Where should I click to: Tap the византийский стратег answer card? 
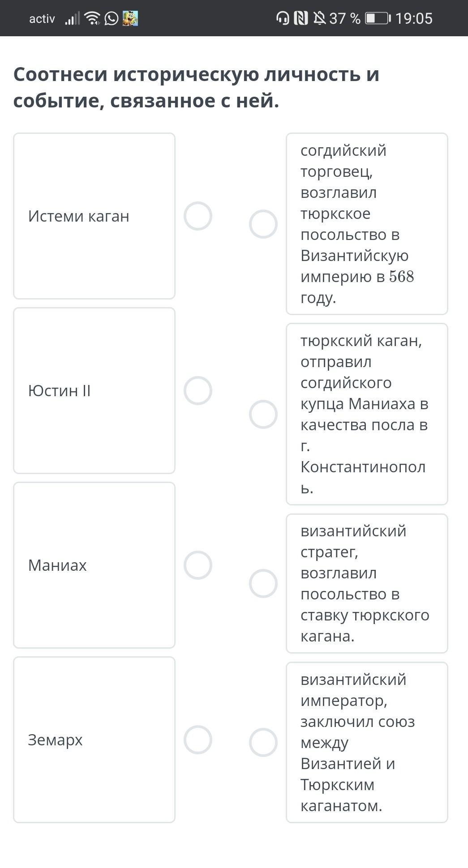(x=367, y=584)
